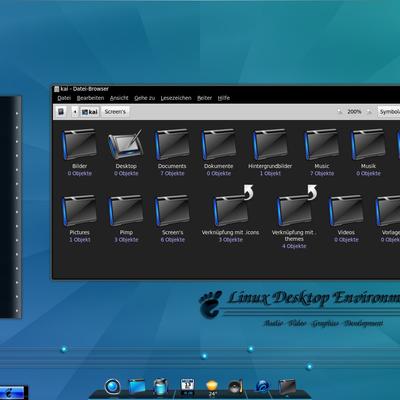The width and height of the screenshot is (400, 400).
Task: Click the dark folder icon in the dock
Action: pyautogui.click(x=287, y=387)
